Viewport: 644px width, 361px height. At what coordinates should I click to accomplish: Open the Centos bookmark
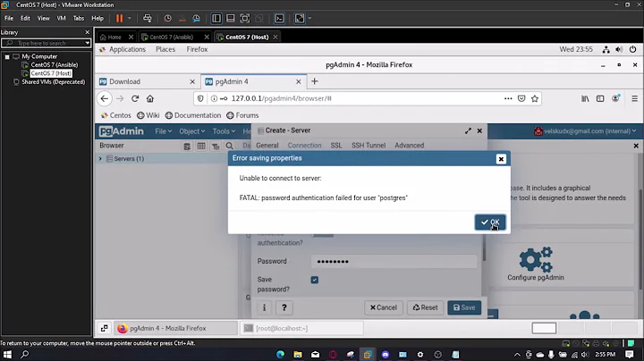click(115, 115)
